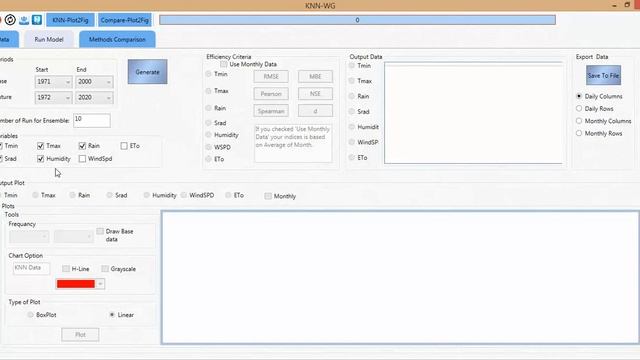Click the Save To File button
The height and width of the screenshot is (360, 640).
point(603,75)
